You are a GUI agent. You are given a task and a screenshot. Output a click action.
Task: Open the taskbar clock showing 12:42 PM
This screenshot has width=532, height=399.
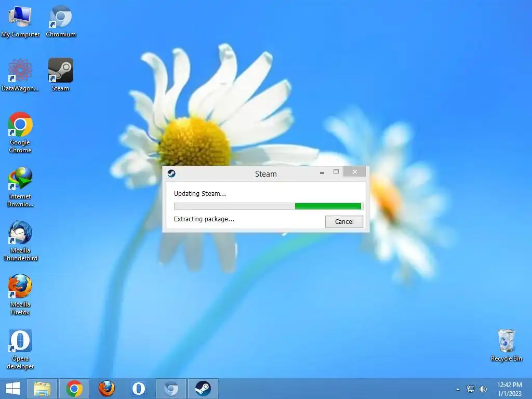[509, 389]
